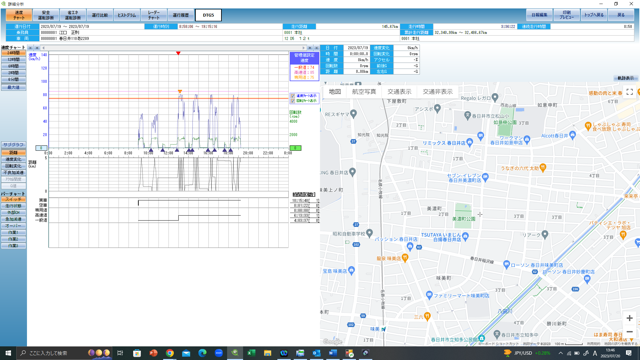Click the first blue event triangle below chart
Viewport: 640px width, 360px height.
click(x=151, y=151)
